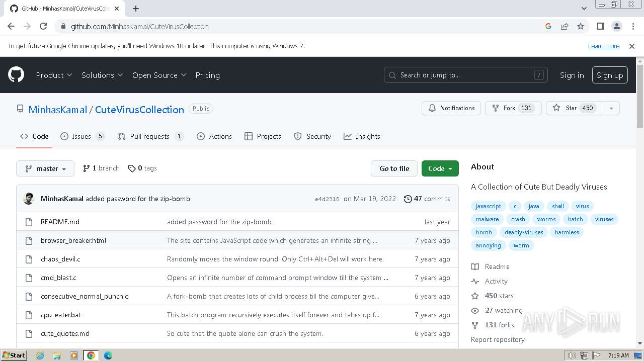
Task: Switch to the Issues tab
Action: click(83, 136)
